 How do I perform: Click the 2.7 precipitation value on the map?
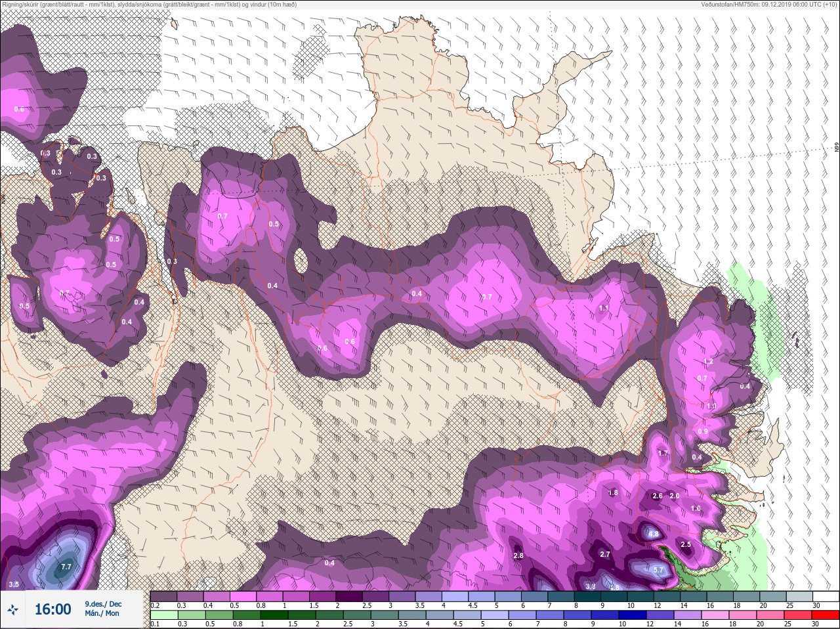tap(605, 555)
